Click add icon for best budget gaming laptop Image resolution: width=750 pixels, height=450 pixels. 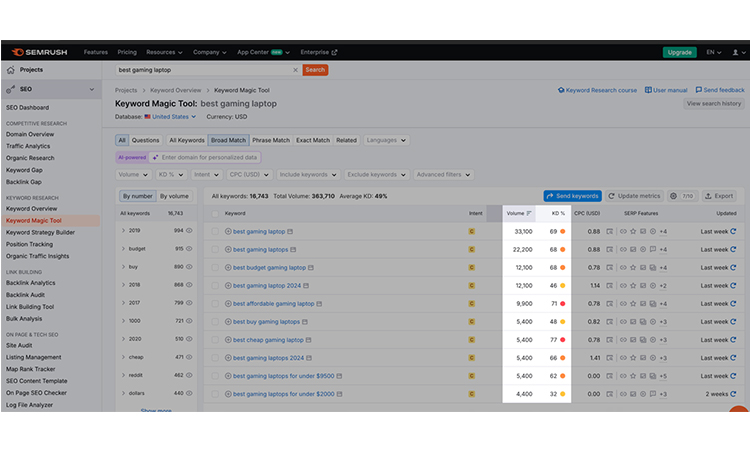228,268
